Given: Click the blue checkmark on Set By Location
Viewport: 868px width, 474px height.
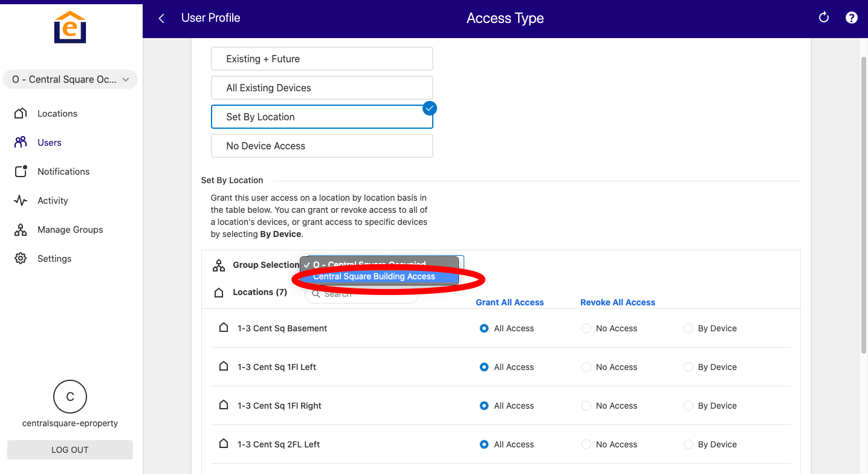Looking at the screenshot, I should pos(430,108).
